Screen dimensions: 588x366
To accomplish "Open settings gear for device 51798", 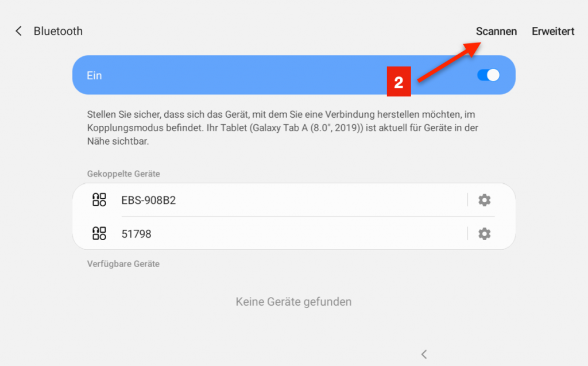I will point(485,234).
